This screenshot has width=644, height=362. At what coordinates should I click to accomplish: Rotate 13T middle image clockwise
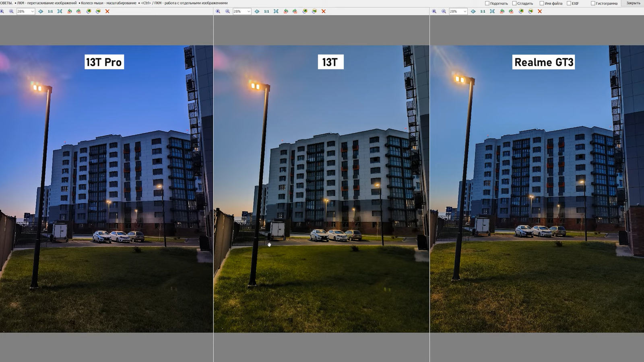pos(295,11)
